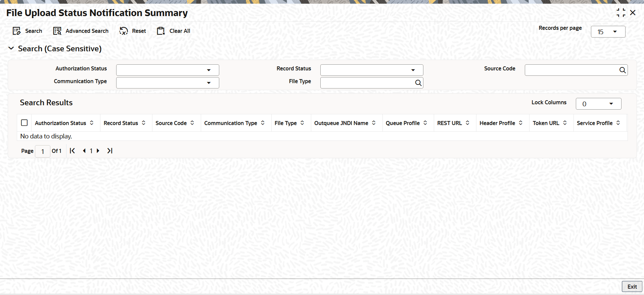Click the Reset label
This screenshot has width=644, height=295.
click(x=139, y=31)
